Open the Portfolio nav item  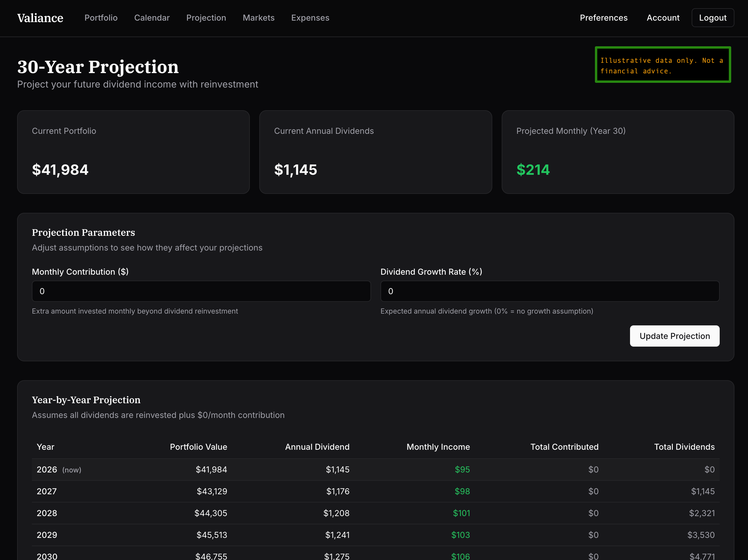tap(101, 18)
